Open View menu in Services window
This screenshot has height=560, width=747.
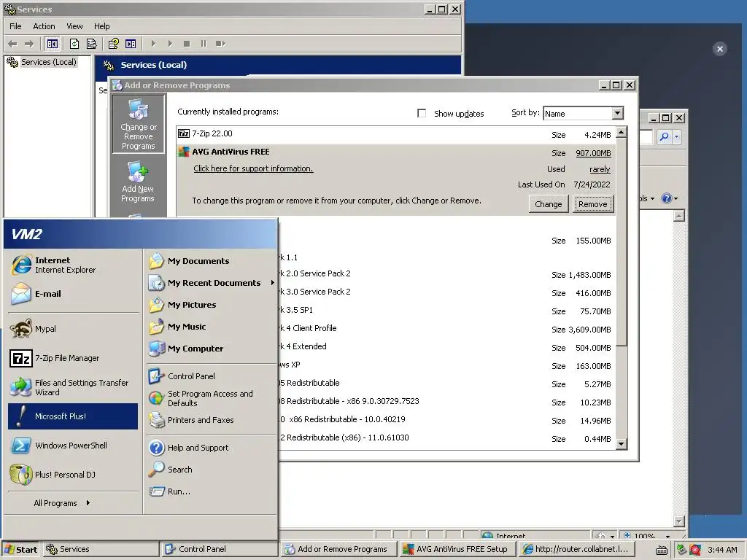74,26
